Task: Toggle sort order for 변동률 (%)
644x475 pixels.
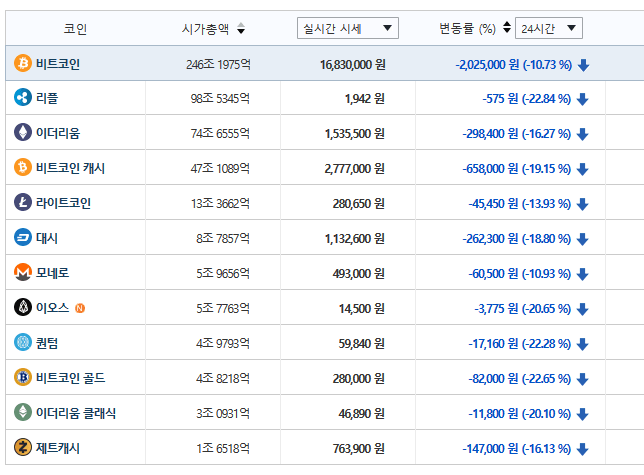Action: pos(506,28)
